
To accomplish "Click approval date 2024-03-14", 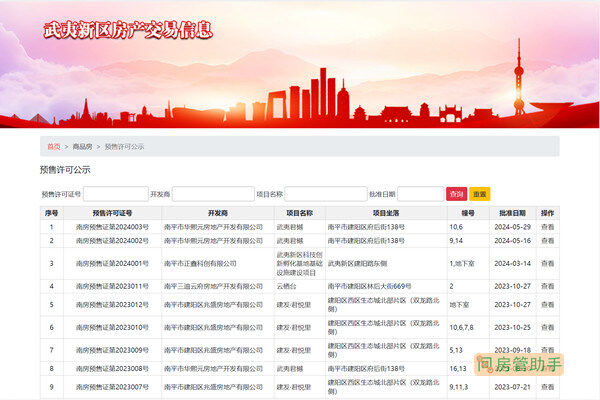I will pyautogui.click(x=512, y=263).
